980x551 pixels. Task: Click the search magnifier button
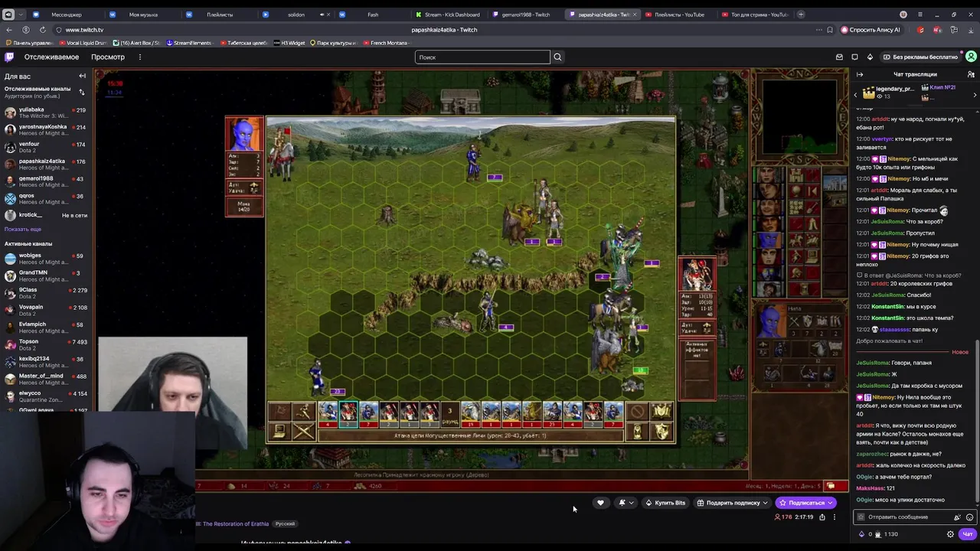point(557,57)
